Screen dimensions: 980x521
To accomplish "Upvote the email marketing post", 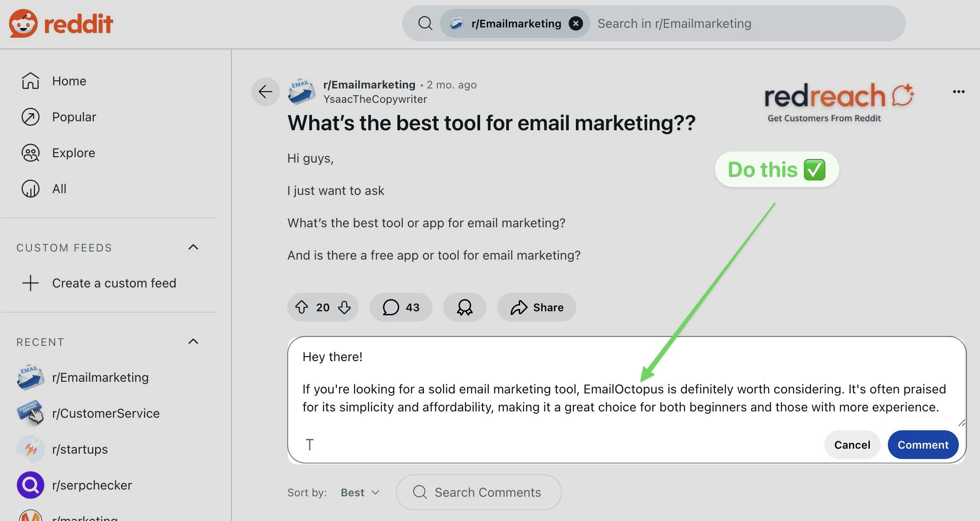I will (302, 307).
